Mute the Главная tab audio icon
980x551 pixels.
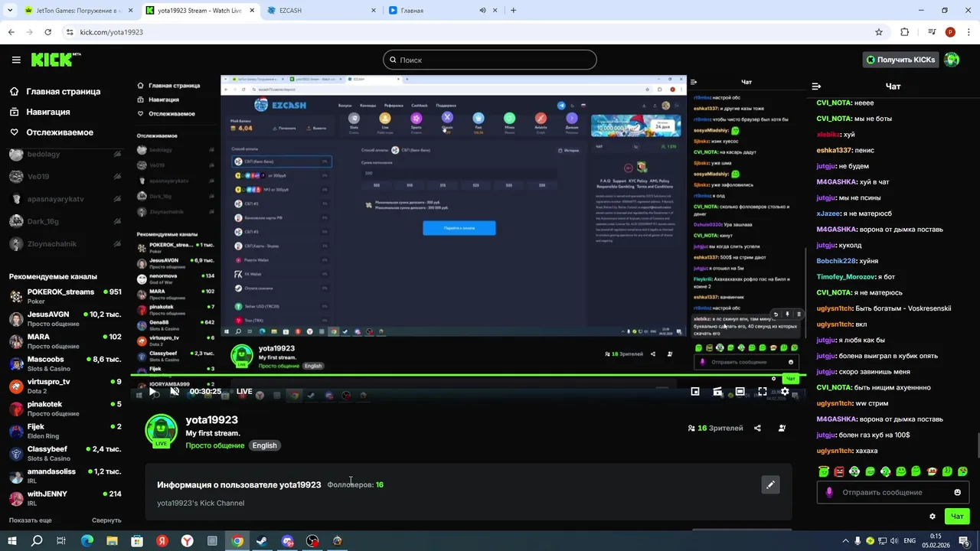482,11
